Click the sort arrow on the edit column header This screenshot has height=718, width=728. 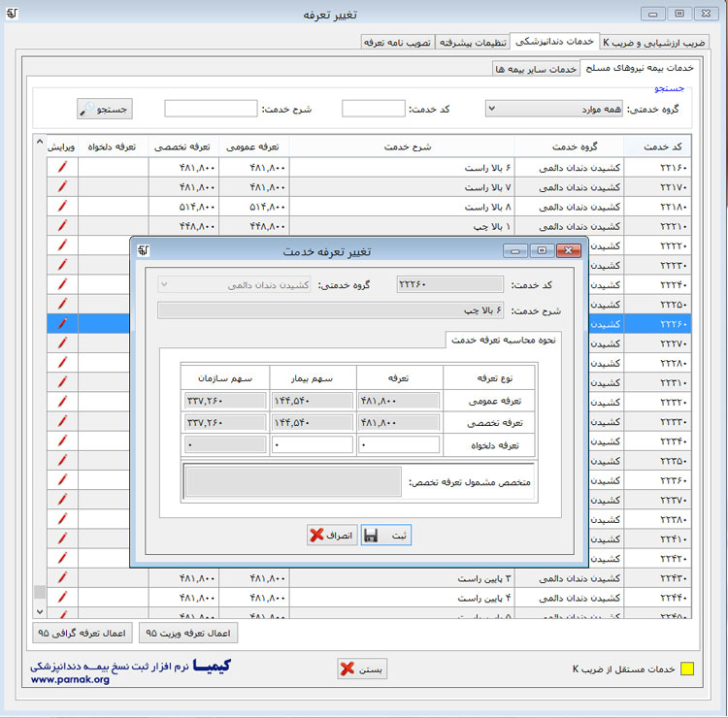[x=40, y=144]
